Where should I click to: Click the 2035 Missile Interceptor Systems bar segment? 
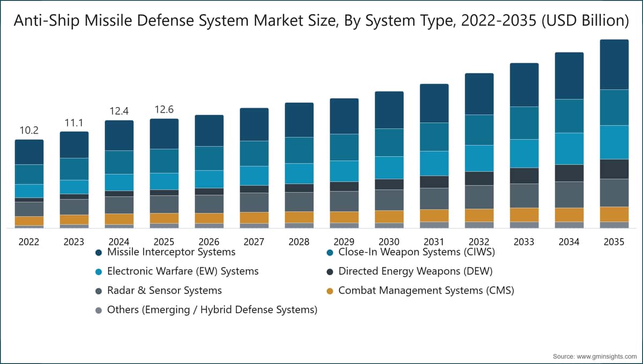point(614,64)
